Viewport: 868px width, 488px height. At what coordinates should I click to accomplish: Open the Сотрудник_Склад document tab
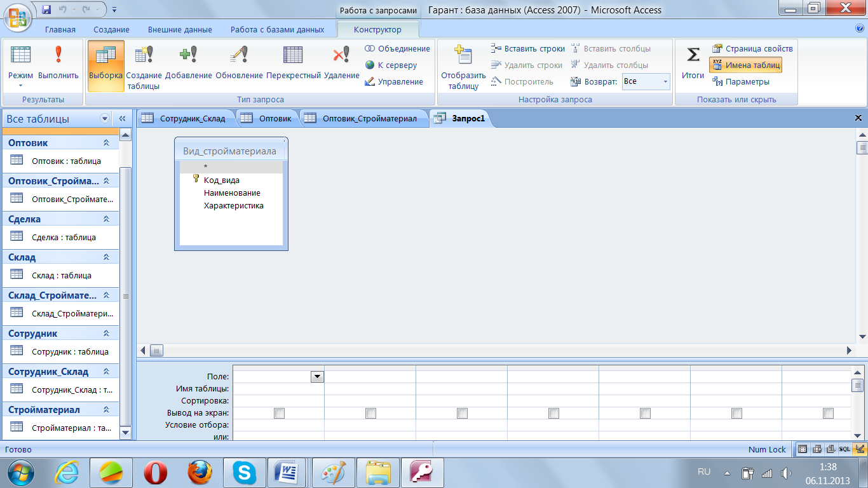click(x=186, y=118)
